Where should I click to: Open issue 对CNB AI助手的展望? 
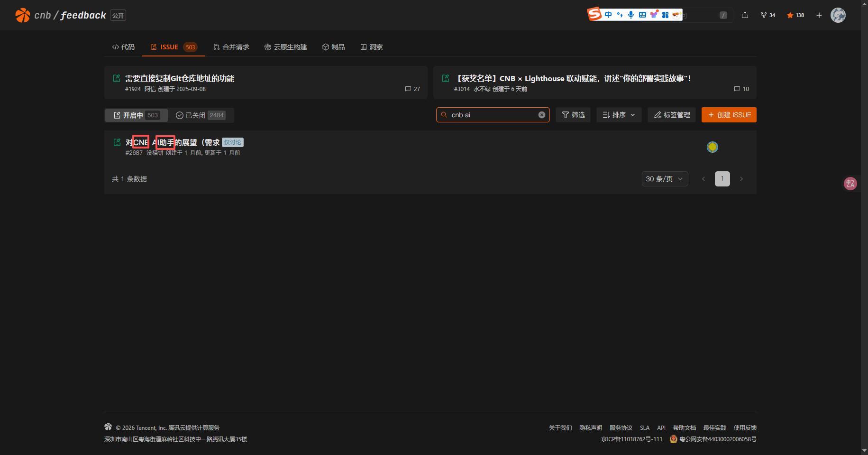pyautogui.click(x=172, y=142)
